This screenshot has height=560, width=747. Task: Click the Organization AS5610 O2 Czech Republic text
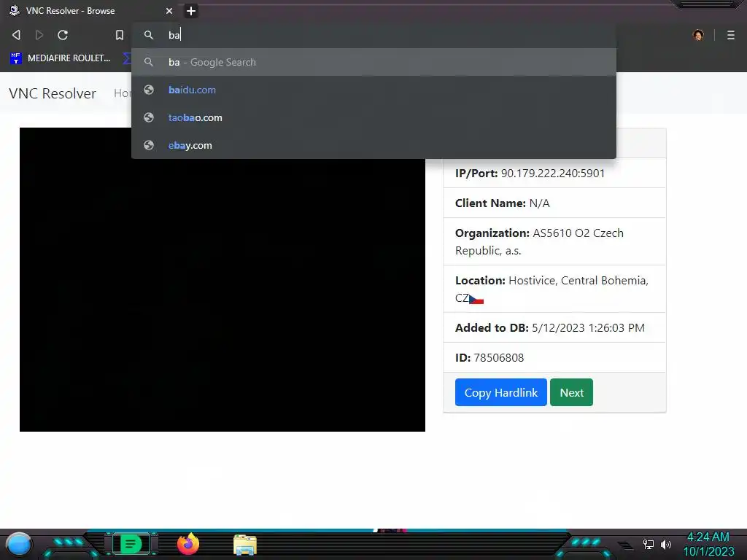click(539, 241)
